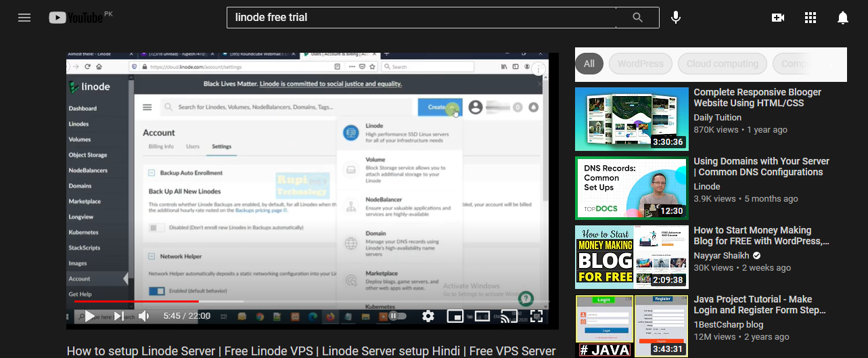Visit the 1BestCsharp blog channel

[728, 325]
